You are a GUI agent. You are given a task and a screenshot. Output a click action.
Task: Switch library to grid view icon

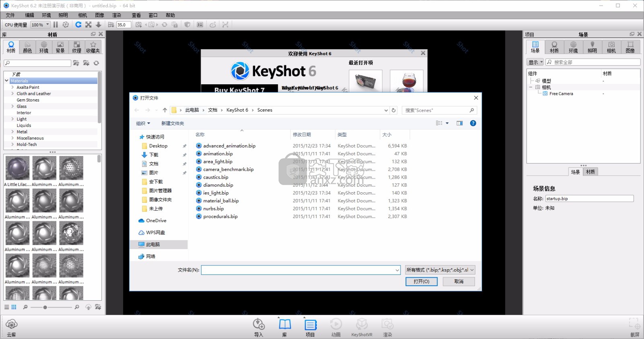(x=14, y=307)
